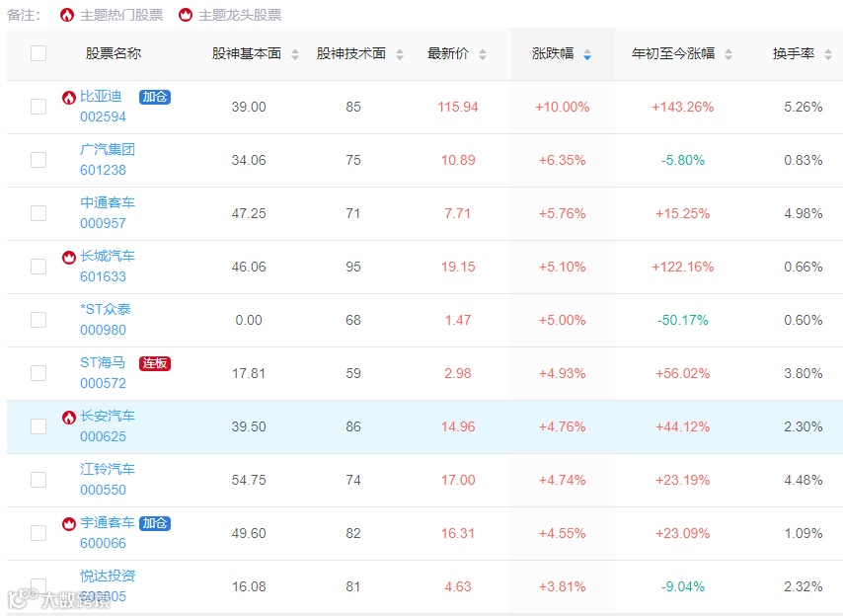Sort by 换手率 column arrows
Viewport: 843px width, 616px height.
click(x=828, y=54)
